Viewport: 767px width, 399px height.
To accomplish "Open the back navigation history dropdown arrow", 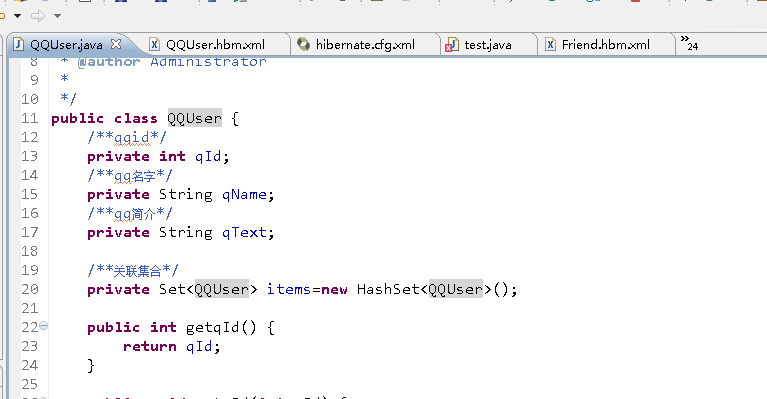I will click(18, 16).
